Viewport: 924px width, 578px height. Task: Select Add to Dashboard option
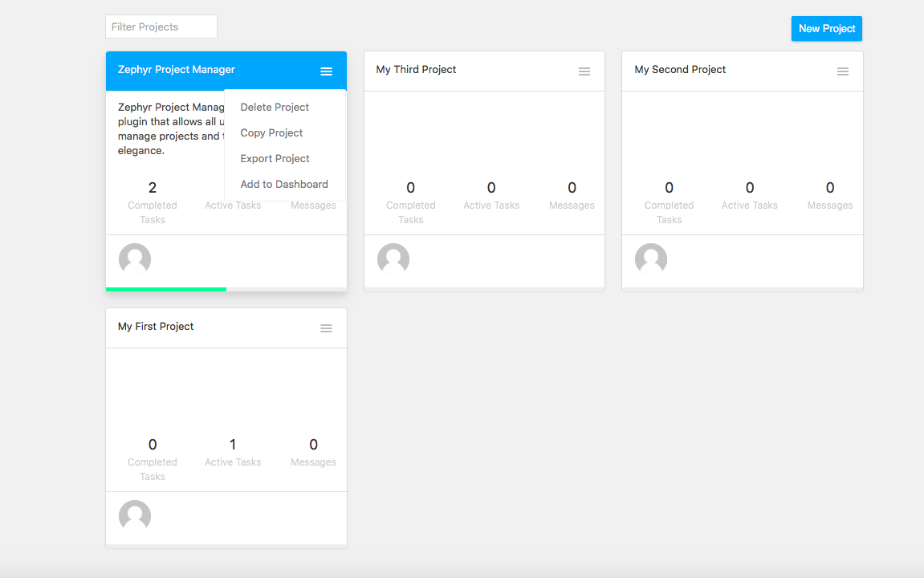[283, 184]
